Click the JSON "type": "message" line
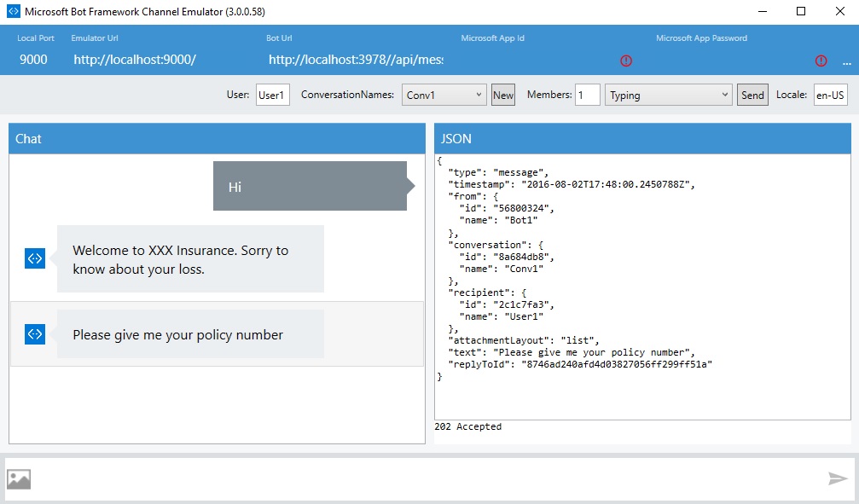Viewport: 859px width, 504px height. 498,172
